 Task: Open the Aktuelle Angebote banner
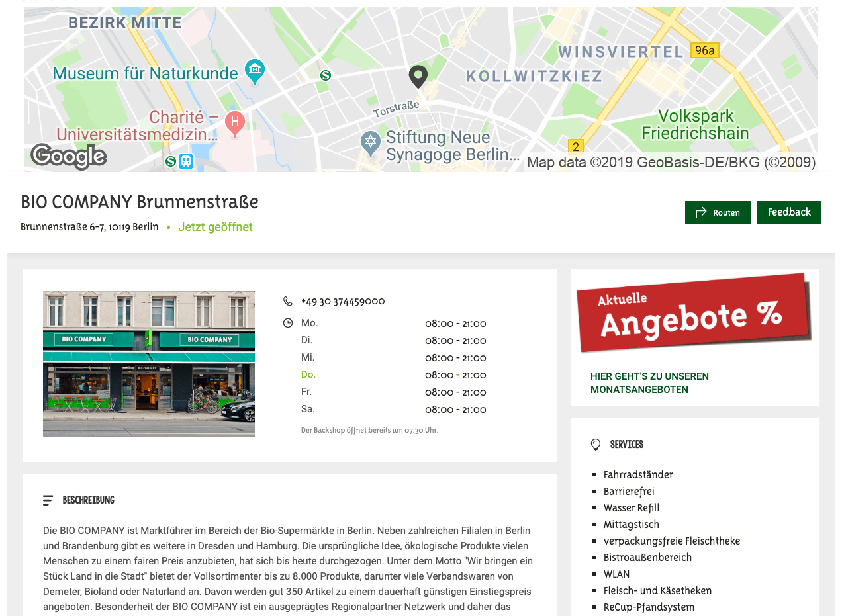tap(694, 314)
